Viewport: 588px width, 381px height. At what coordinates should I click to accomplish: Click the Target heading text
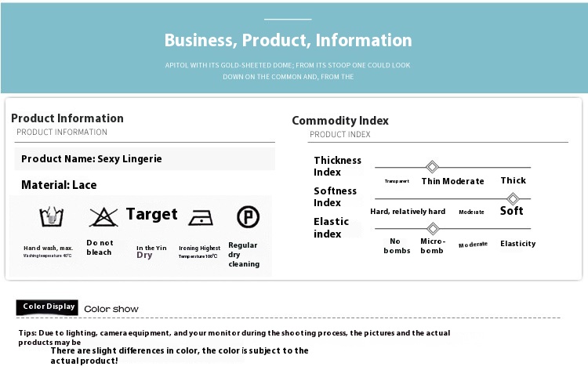point(152,214)
